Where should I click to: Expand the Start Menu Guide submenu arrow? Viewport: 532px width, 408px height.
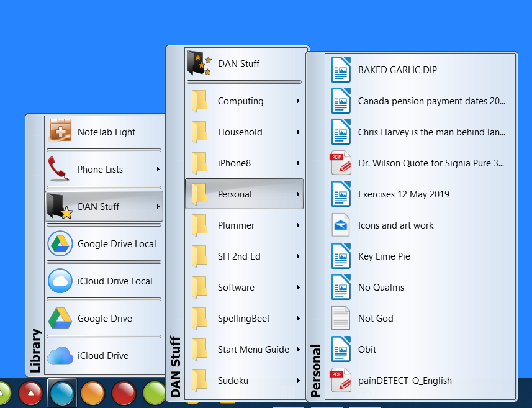click(298, 350)
